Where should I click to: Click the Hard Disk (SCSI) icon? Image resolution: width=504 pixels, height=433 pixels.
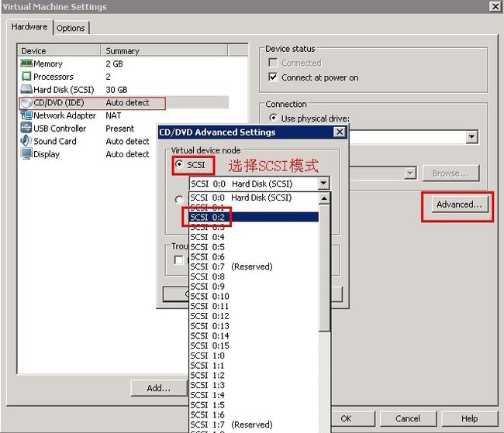[x=26, y=89]
